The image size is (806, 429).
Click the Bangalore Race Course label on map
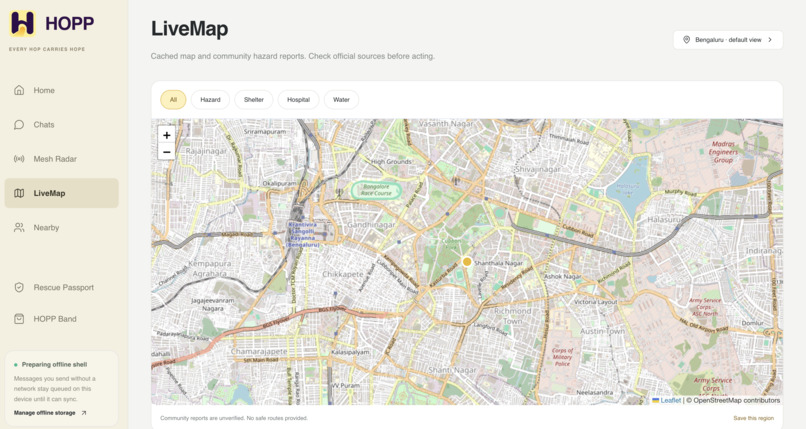(x=376, y=190)
